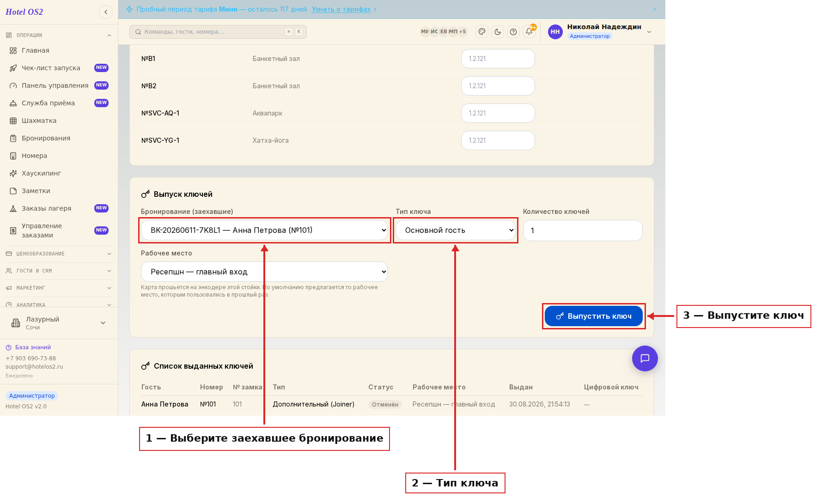The height and width of the screenshot is (504, 822).
Task: Click the tent icon for Заказы лагеря
Action: click(x=13, y=208)
